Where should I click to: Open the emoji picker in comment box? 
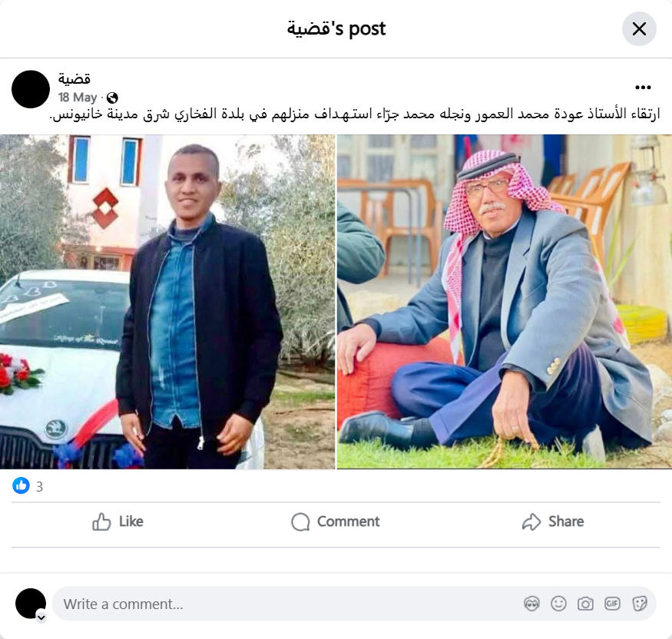point(558,604)
